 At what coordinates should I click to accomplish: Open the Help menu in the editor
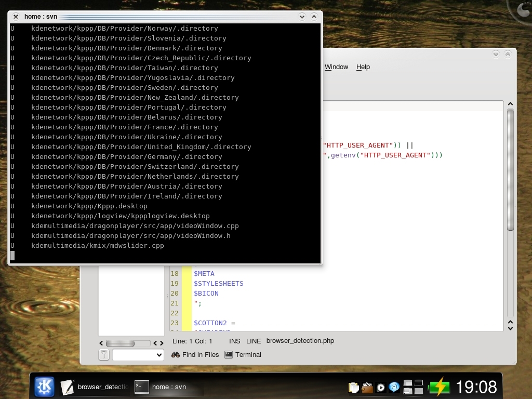[x=363, y=67]
